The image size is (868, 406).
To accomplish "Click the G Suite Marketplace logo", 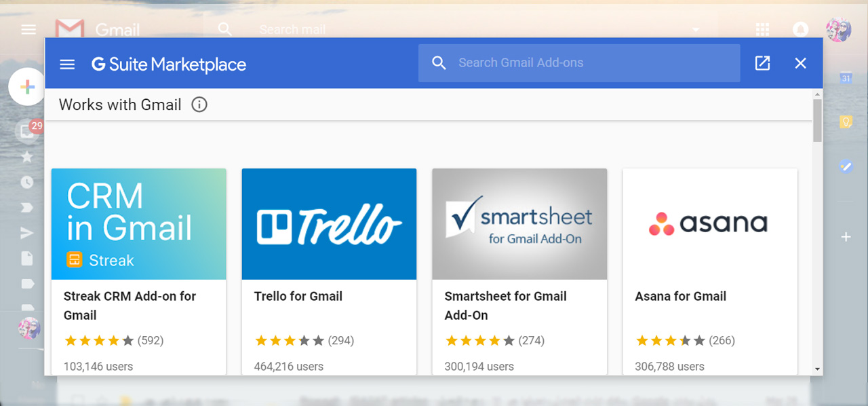I will coord(169,64).
